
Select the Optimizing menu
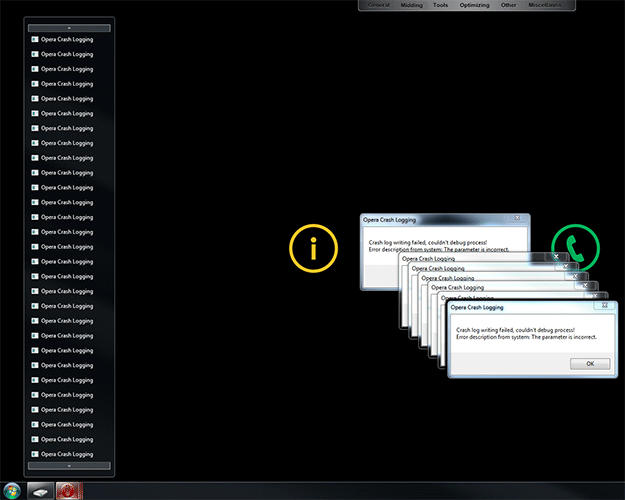tap(475, 6)
